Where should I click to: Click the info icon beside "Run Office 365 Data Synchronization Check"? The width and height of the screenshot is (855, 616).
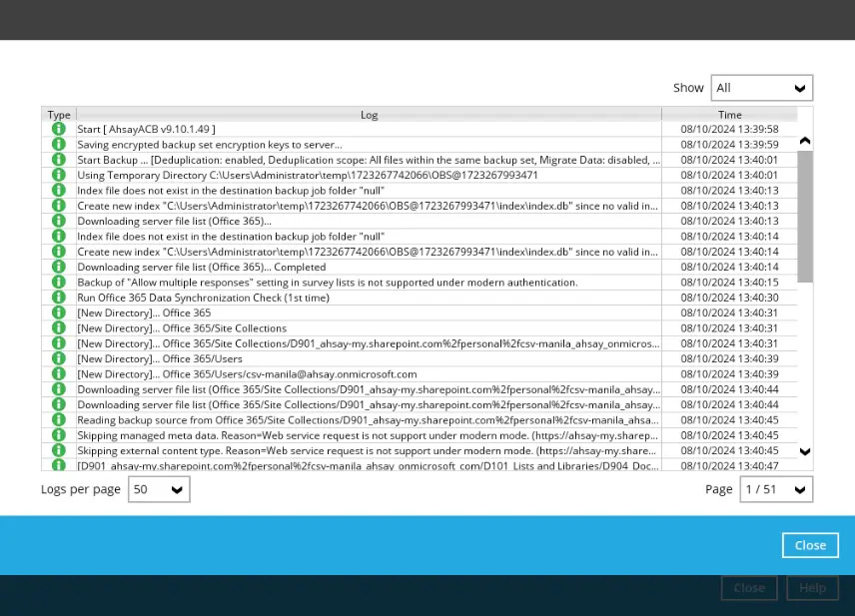click(58, 298)
